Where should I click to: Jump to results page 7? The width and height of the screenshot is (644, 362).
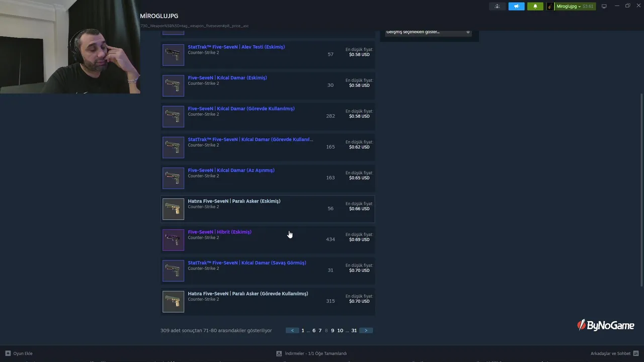[x=320, y=330]
